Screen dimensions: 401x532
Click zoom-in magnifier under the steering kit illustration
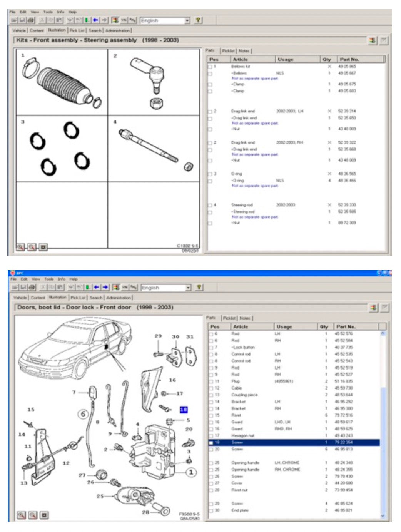click(20, 247)
